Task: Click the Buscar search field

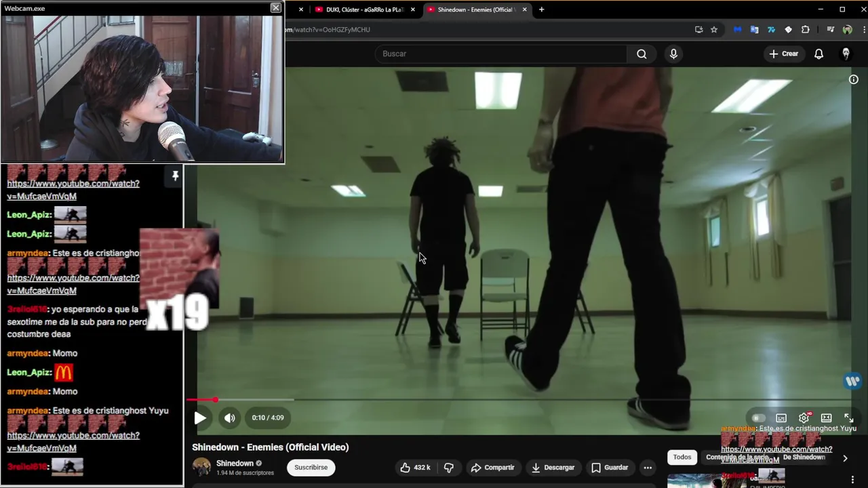Action: click(502, 54)
